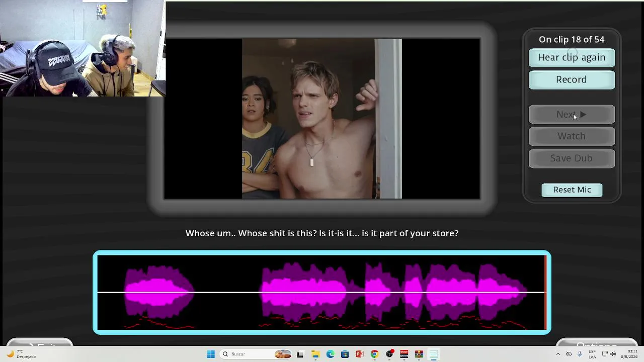Open PowerPoint from the taskbar
644x362 pixels.
coord(360,354)
